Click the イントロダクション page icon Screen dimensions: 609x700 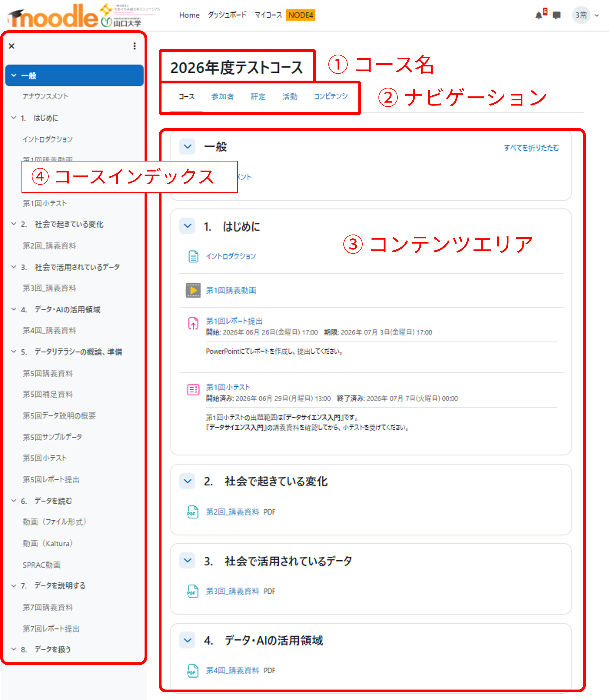coord(193,256)
